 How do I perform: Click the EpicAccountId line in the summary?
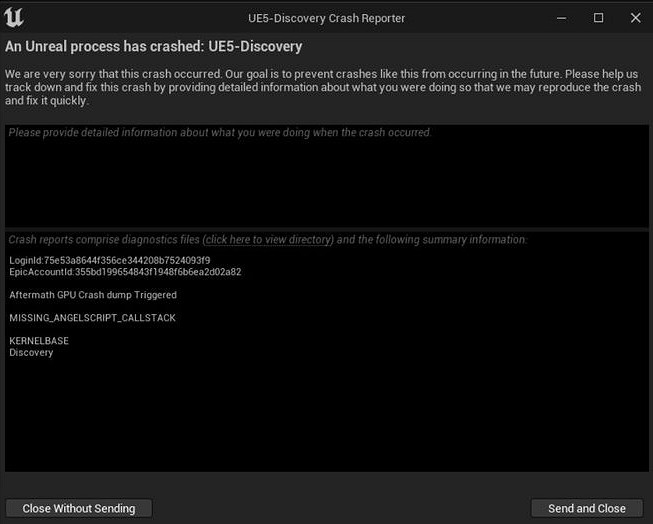(x=125, y=272)
